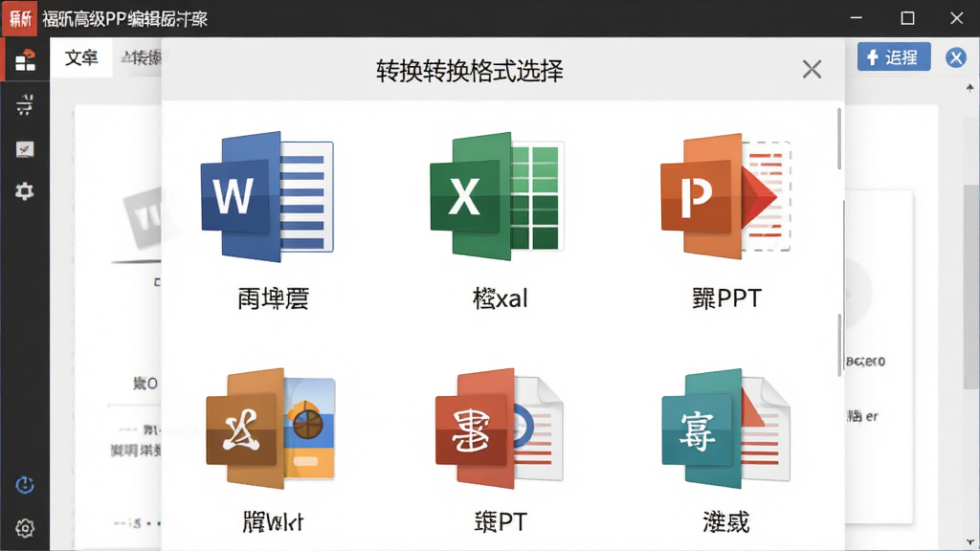Choose the Excel conversion format icon
This screenshot has width=980, height=551.
click(497, 196)
